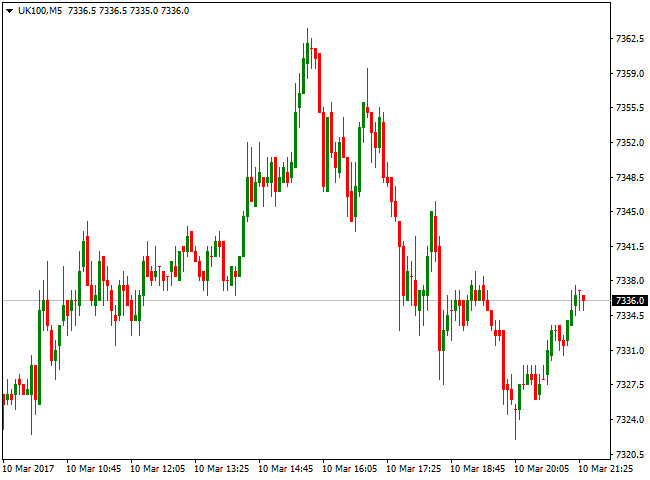This screenshot has height=480, width=650.
Task: Click the 7352.0 price axis label
Action: (x=630, y=143)
